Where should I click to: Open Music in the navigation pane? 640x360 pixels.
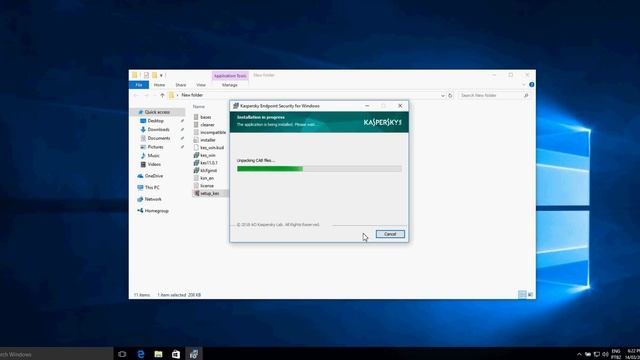153,156
